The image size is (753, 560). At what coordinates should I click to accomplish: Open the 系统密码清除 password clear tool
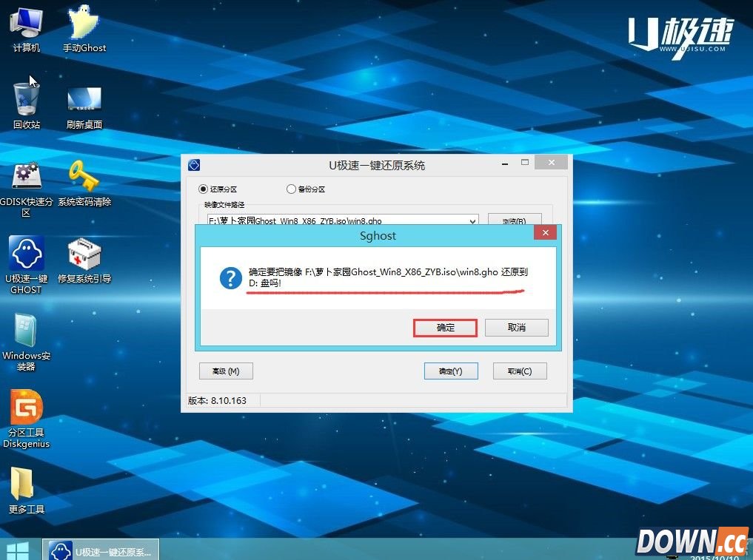[x=84, y=178]
